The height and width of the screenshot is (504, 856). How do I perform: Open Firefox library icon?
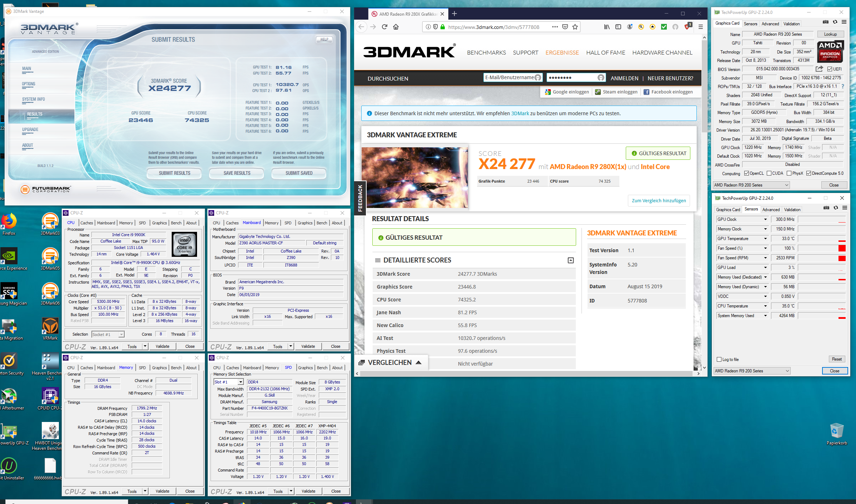[x=606, y=27]
